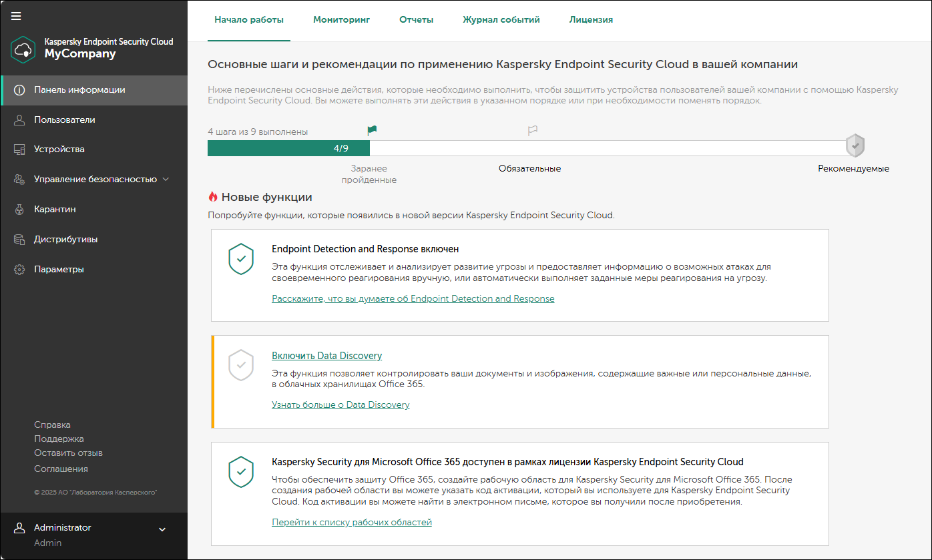This screenshot has height=560, width=932.
Task: Click the 4 шага из 9 выполнены text
Action: tap(258, 132)
